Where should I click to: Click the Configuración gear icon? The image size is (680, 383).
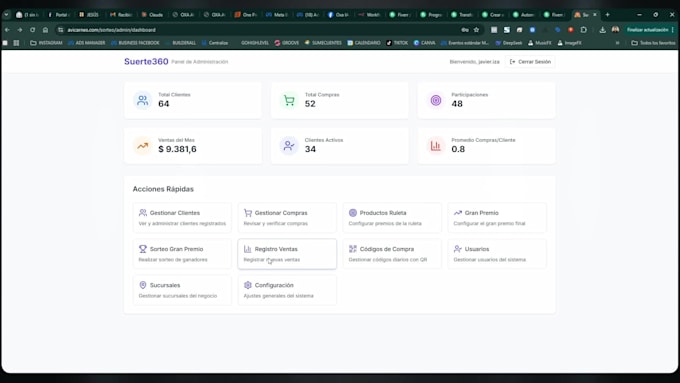point(248,285)
